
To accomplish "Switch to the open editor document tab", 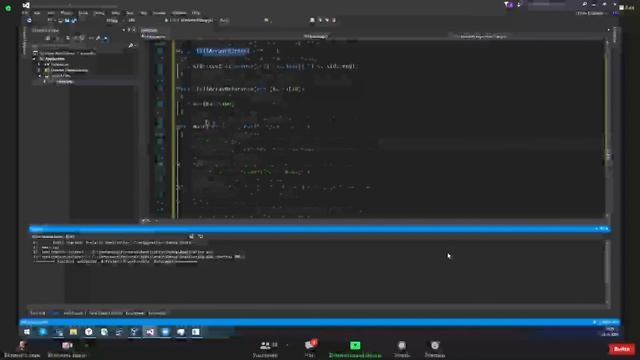I will 149,30.
